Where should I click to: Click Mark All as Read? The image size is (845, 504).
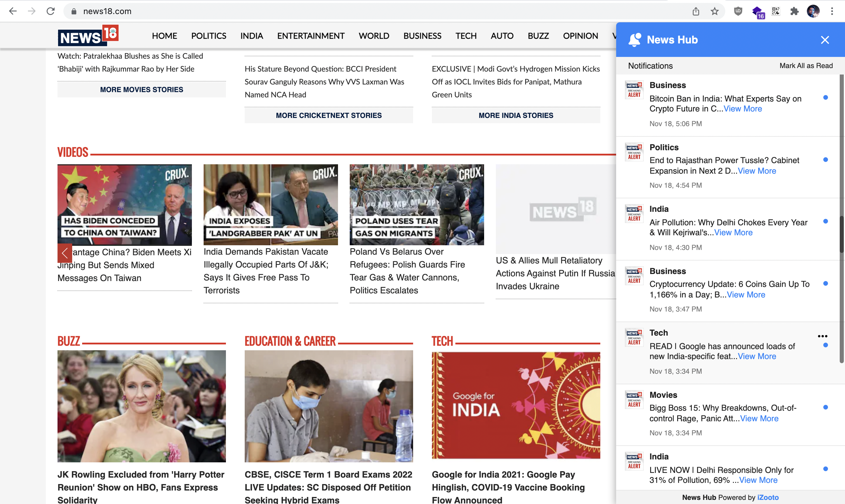pos(806,65)
